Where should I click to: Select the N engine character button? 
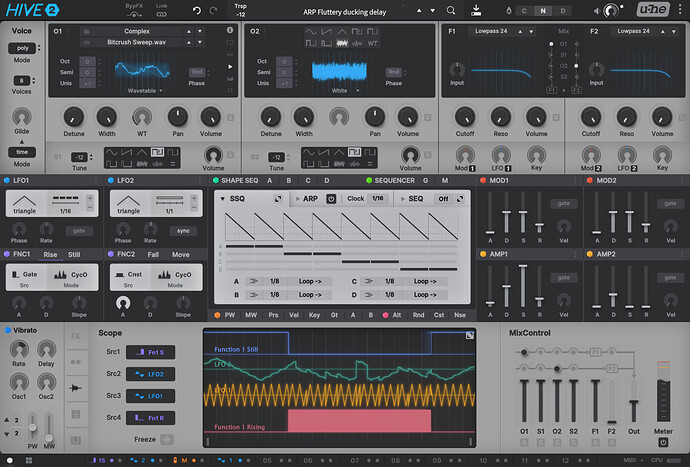(543, 11)
